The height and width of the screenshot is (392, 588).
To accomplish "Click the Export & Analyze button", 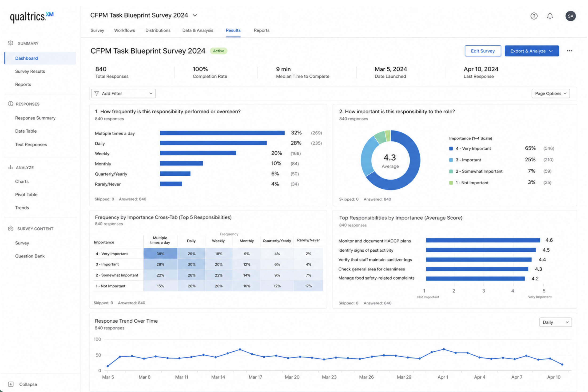I will [532, 51].
